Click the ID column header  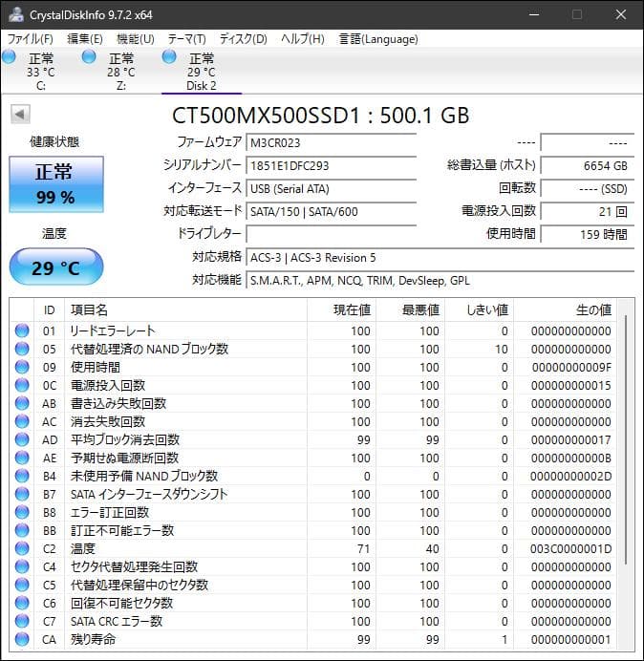point(50,310)
